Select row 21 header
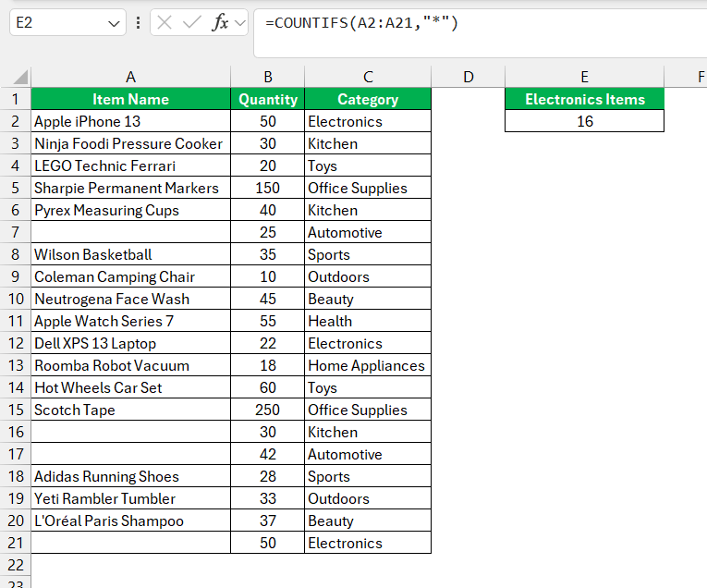The height and width of the screenshot is (588, 707). coord(16,543)
